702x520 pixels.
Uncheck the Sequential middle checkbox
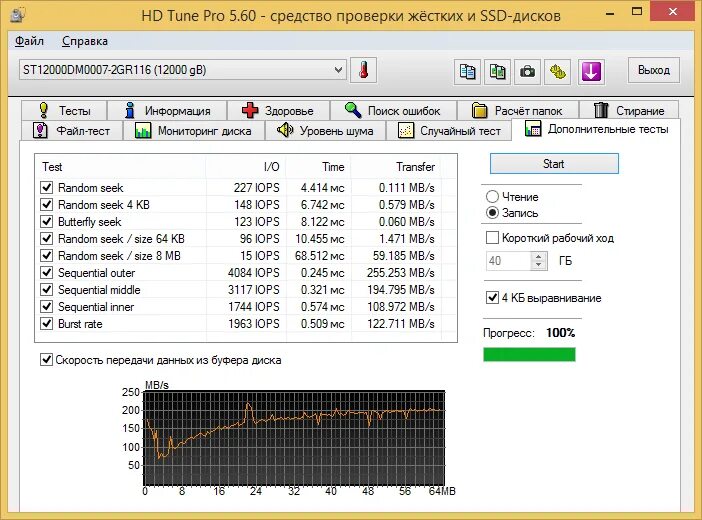(47, 290)
